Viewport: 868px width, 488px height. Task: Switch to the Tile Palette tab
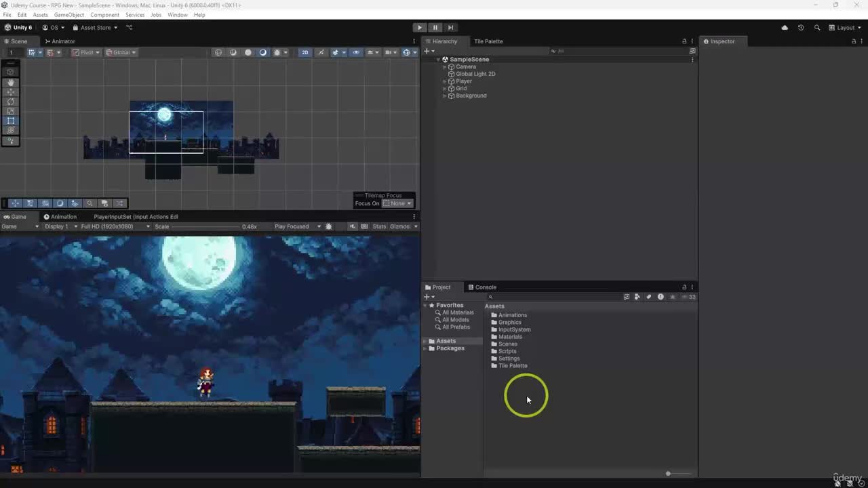(488, 41)
